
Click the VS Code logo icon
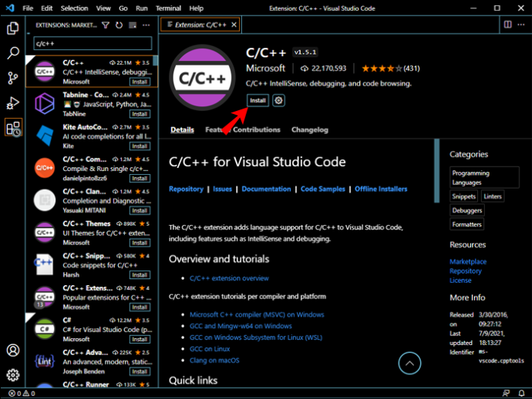pos(10,8)
